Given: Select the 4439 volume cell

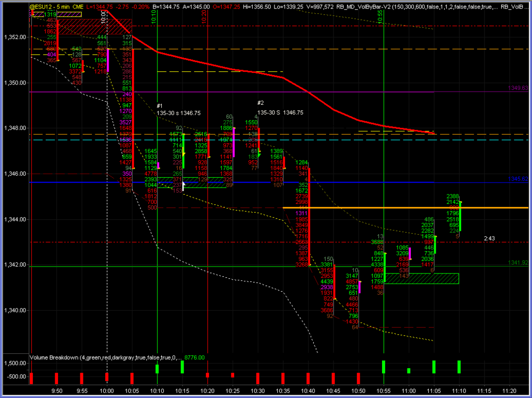Looking at the screenshot, I should [x=327, y=281].
